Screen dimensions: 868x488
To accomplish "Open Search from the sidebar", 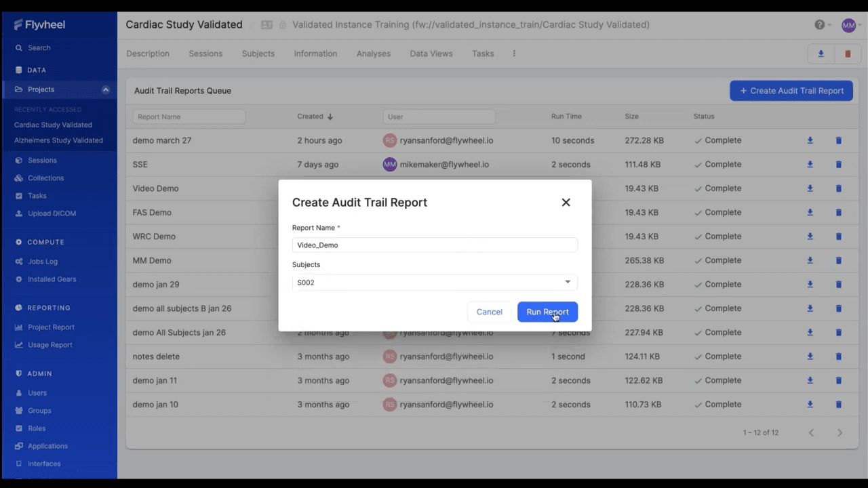I will pyautogui.click(x=39, y=47).
